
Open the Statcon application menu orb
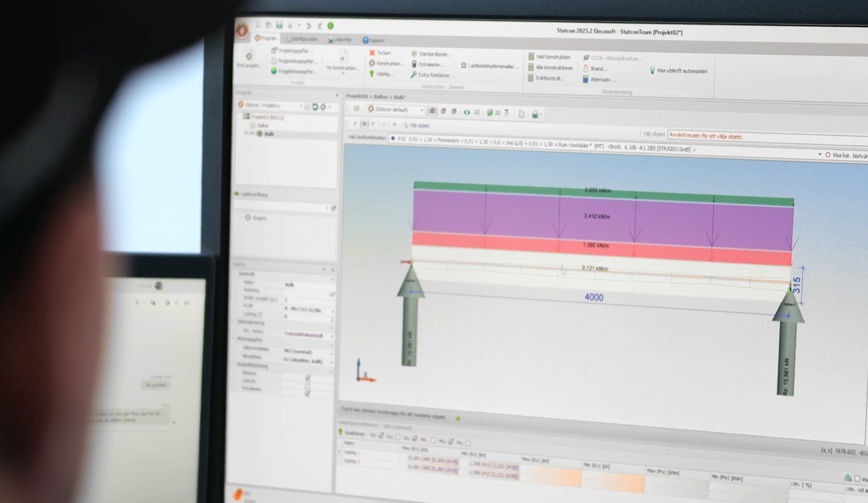(242, 31)
